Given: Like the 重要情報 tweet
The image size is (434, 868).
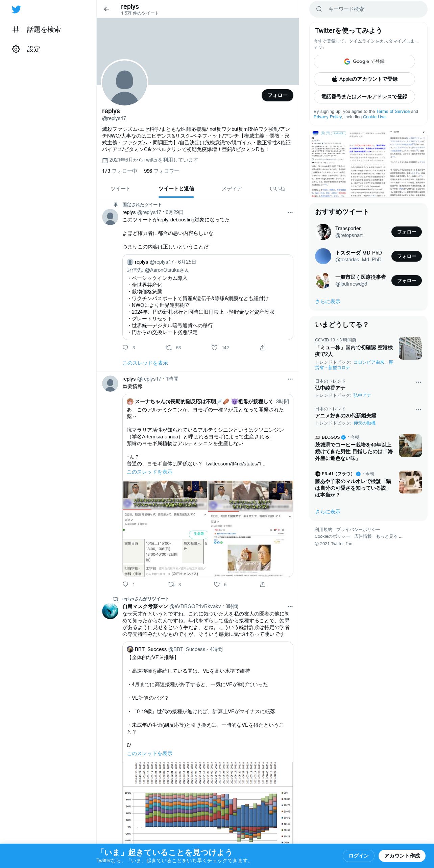Looking at the screenshot, I should tap(217, 584).
